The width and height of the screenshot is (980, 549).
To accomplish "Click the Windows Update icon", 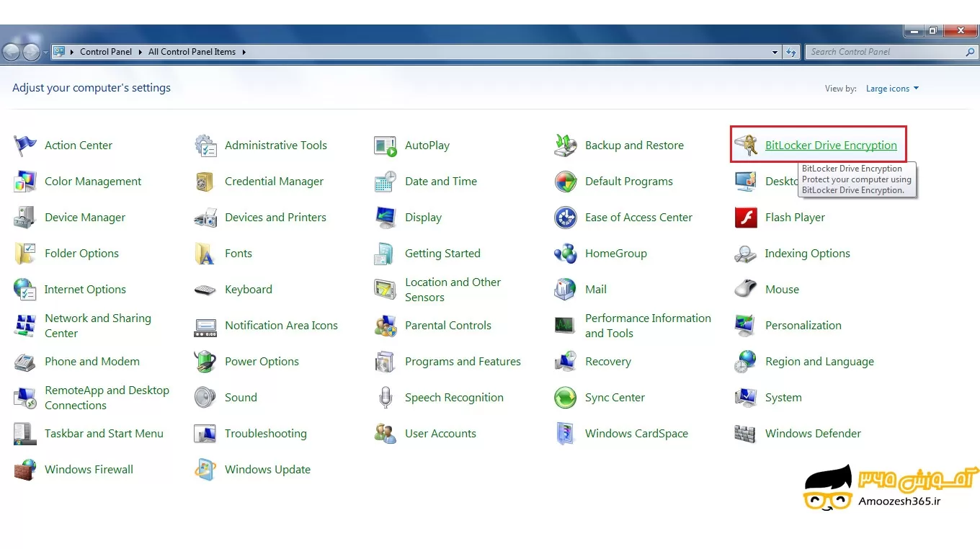I will point(205,470).
